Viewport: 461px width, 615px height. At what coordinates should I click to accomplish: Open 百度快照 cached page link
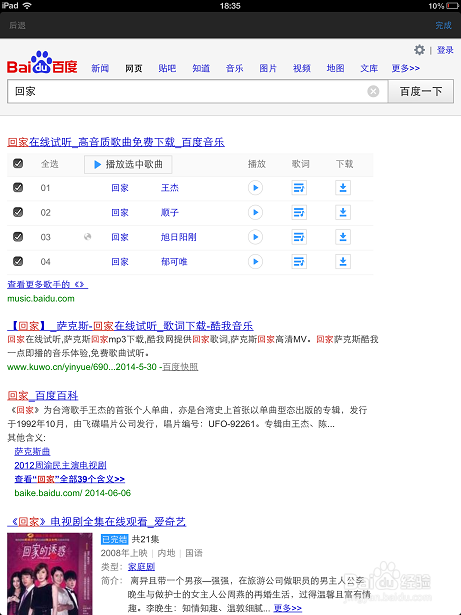(180, 367)
